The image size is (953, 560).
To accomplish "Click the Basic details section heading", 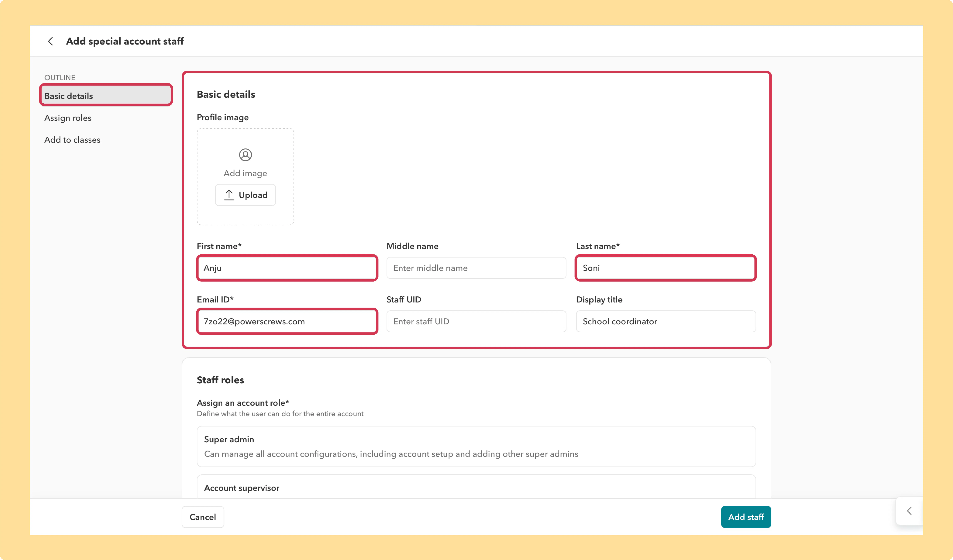I will (x=226, y=95).
